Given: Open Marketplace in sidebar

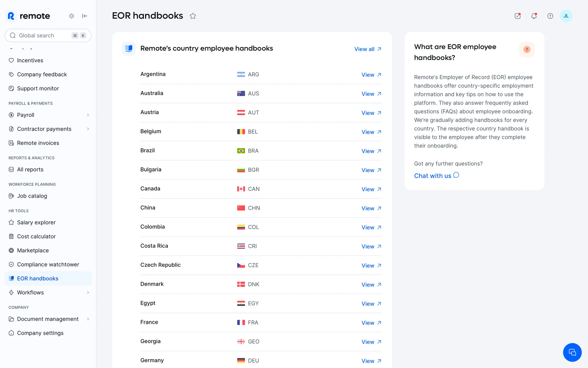Looking at the screenshot, I should coord(33,251).
